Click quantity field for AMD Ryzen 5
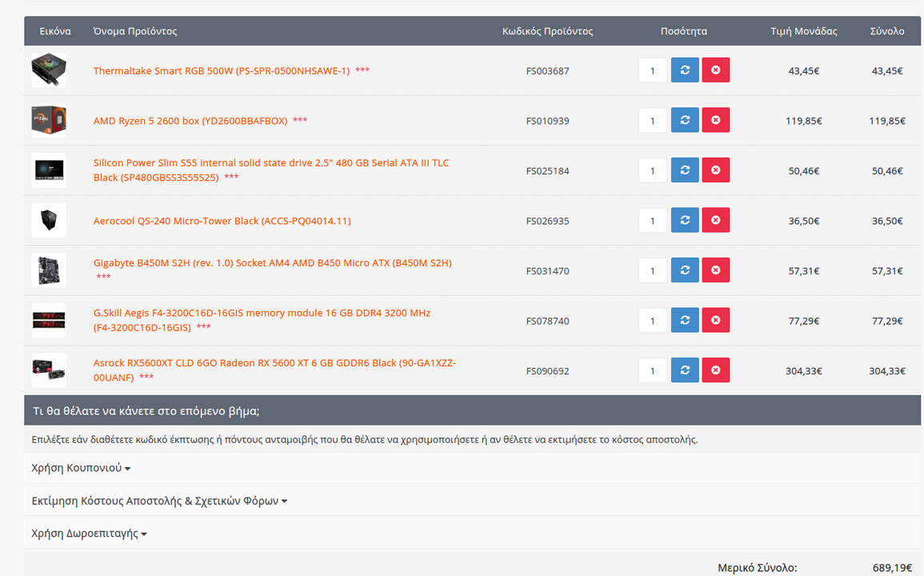 coord(652,121)
